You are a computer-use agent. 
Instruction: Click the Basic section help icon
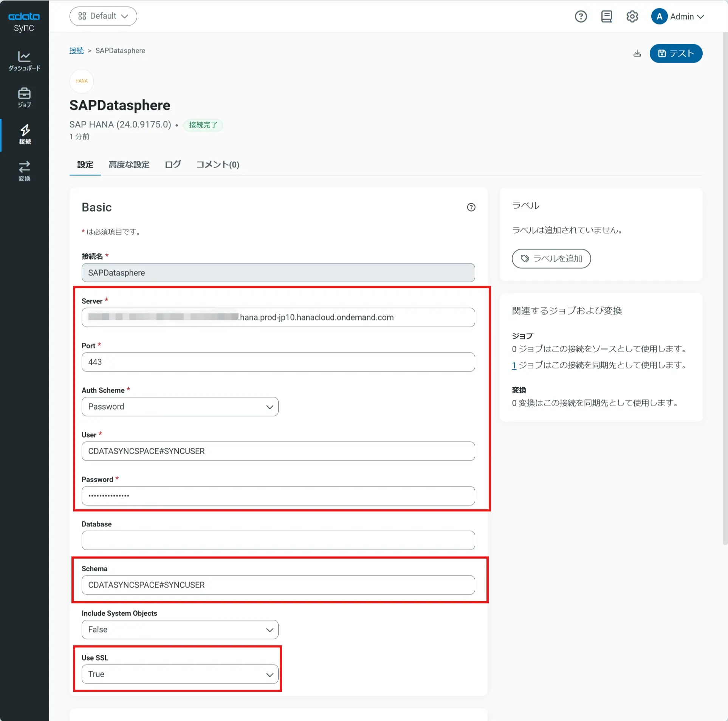click(x=471, y=207)
